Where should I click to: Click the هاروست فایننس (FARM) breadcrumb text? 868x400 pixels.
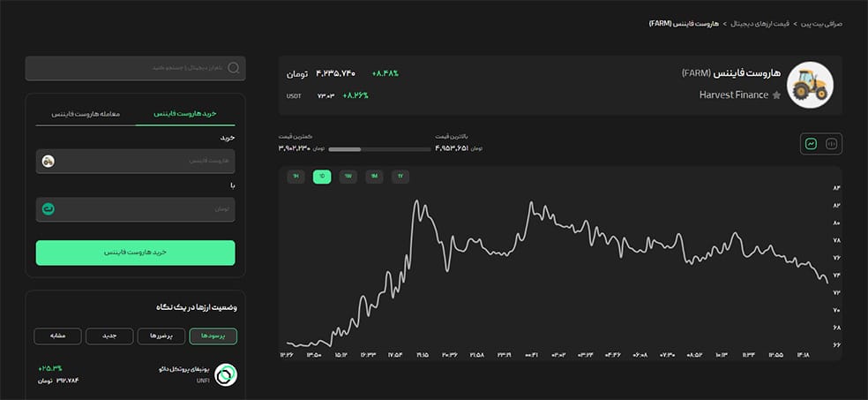pyautogui.click(x=686, y=25)
